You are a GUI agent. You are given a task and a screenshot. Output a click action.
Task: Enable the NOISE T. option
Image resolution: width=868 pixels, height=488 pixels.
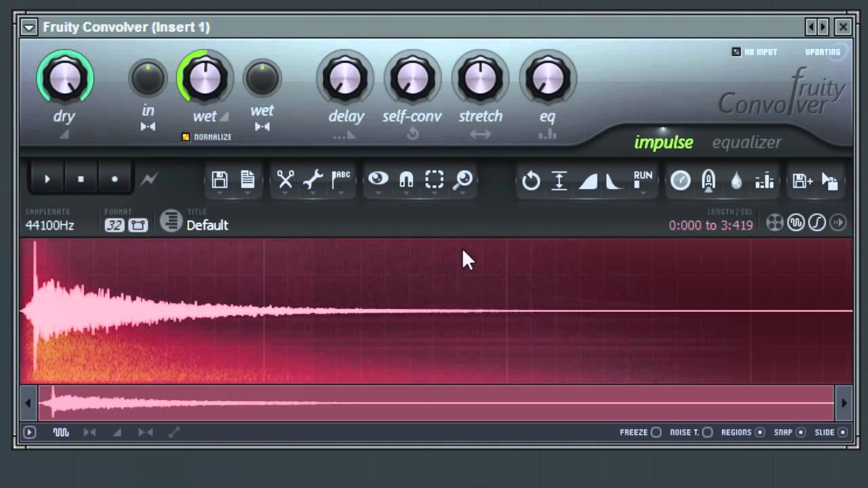[x=707, y=432]
